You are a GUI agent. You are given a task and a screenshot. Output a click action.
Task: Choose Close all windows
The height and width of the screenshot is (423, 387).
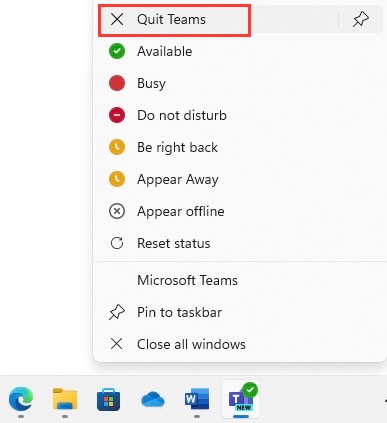coord(240,344)
